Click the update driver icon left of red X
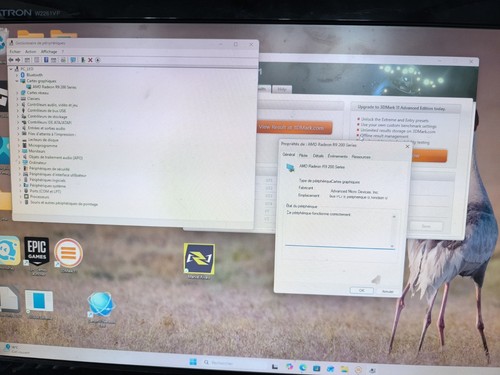This screenshot has width=500, height=375. coord(83,60)
